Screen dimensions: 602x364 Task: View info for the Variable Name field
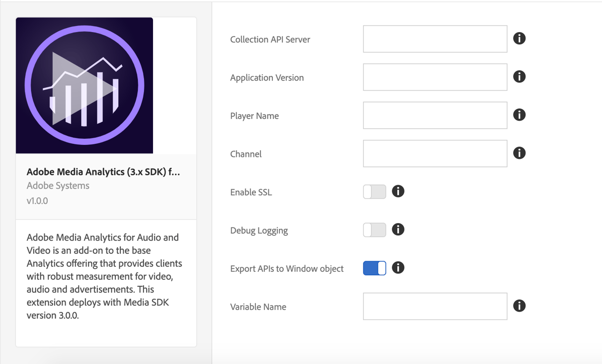519,306
